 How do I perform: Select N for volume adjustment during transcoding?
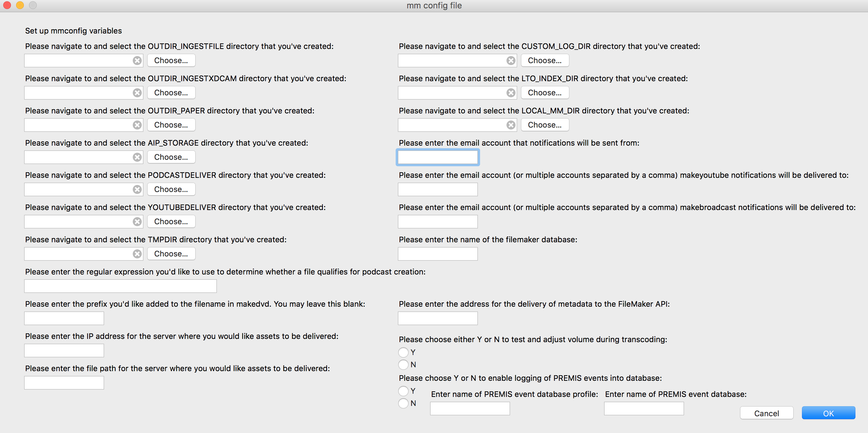pos(403,364)
